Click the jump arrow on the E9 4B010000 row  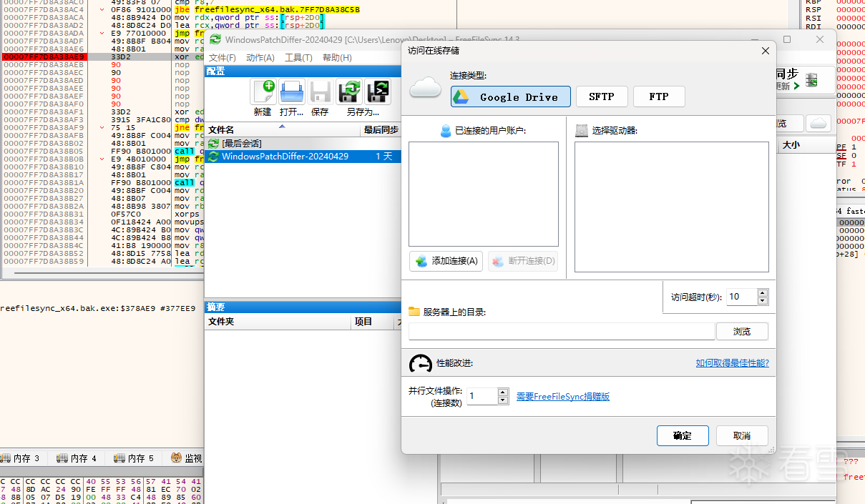point(102,159)
